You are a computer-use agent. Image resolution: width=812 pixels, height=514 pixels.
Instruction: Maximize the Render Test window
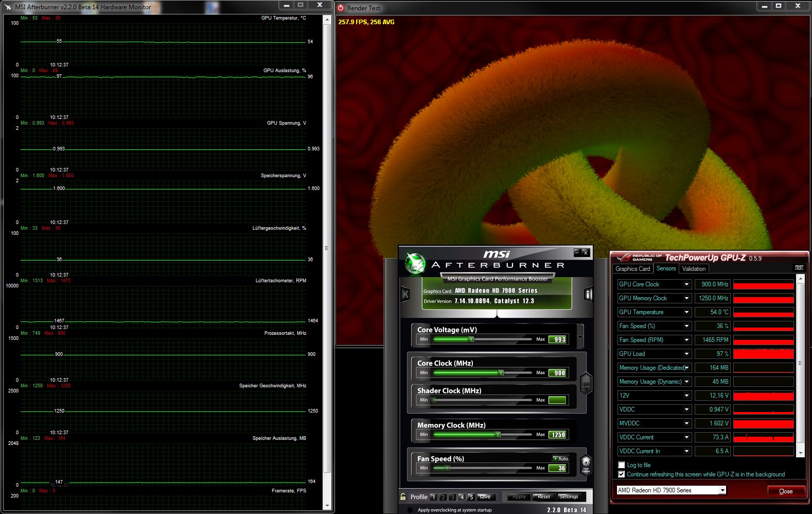(x=779, y=6)
